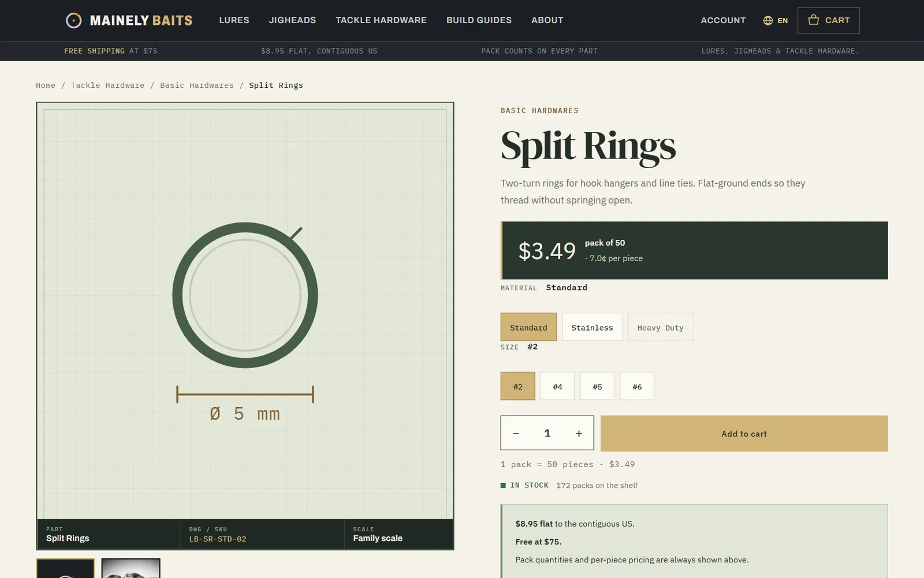Click the '1 pack = 50 pieces' summary text

pos(547,464)
